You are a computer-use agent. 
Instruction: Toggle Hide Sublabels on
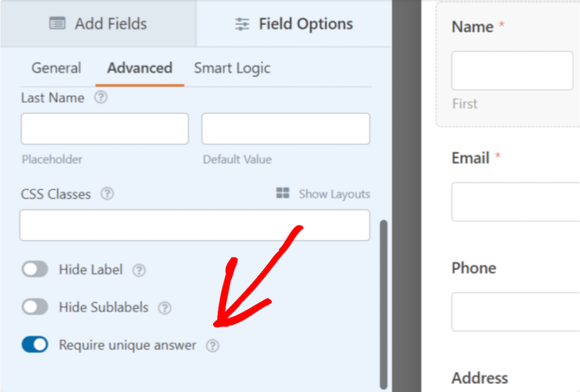click(35, 306)
